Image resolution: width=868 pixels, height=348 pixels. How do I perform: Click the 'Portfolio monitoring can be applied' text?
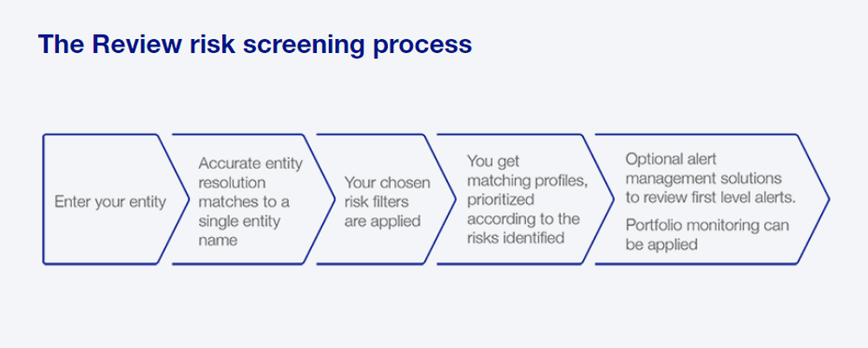point(707,234)
